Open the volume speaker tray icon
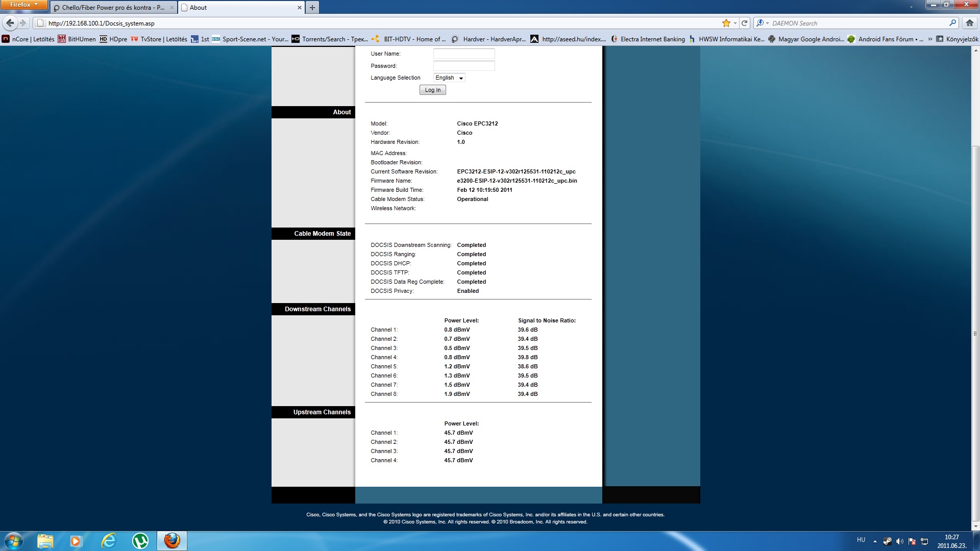This screenshot has height=551, width=980. tap(900, 541)
